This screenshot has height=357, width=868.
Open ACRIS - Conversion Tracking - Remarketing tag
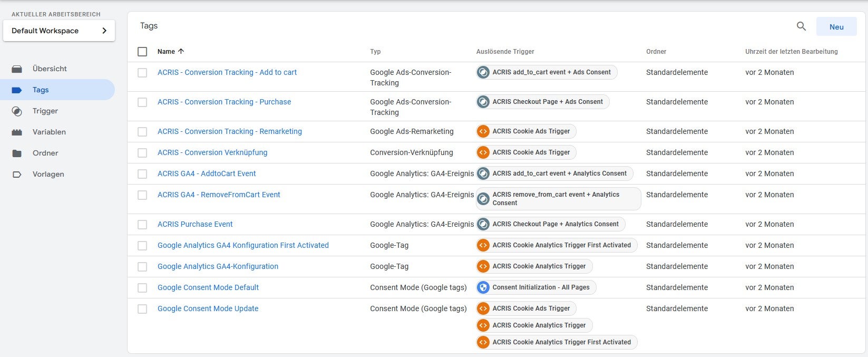(x=230, y=131)
